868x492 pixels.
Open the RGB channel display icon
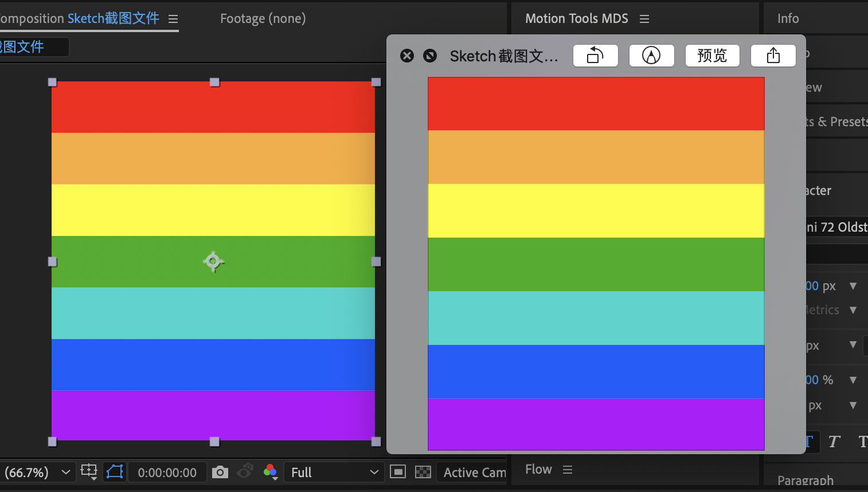pyautogui.click(x=271, y=472)
